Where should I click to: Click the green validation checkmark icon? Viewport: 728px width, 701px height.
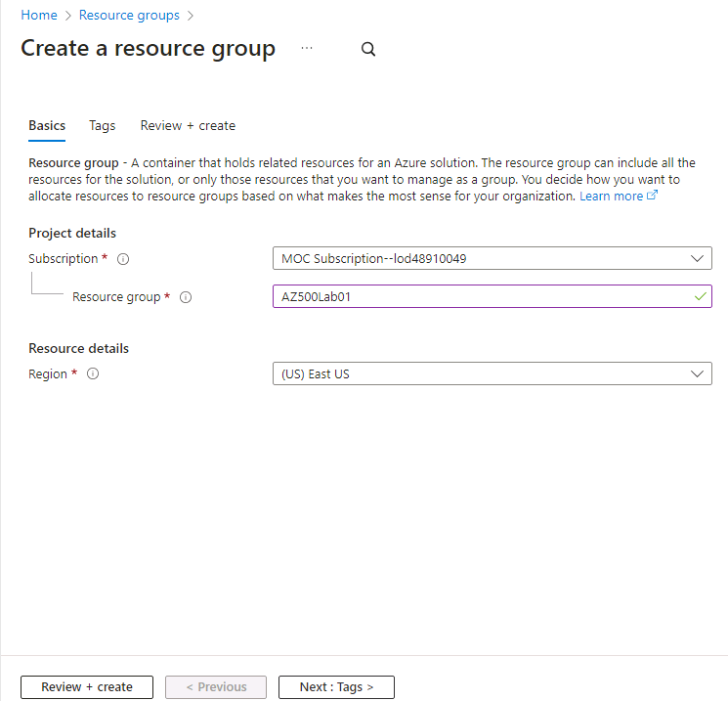[699, 296]
